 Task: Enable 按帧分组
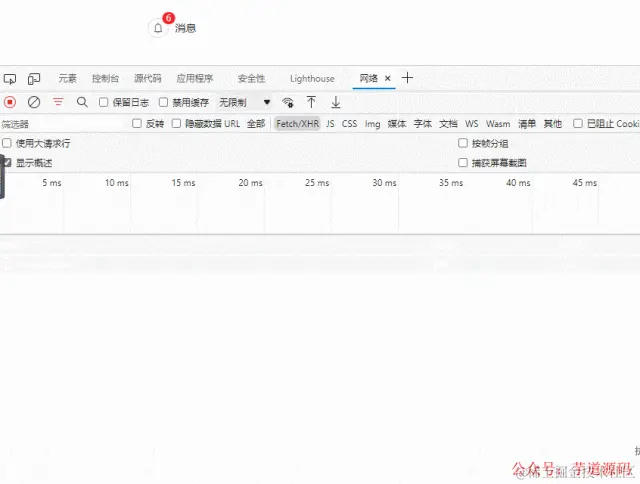coord(463,143)
